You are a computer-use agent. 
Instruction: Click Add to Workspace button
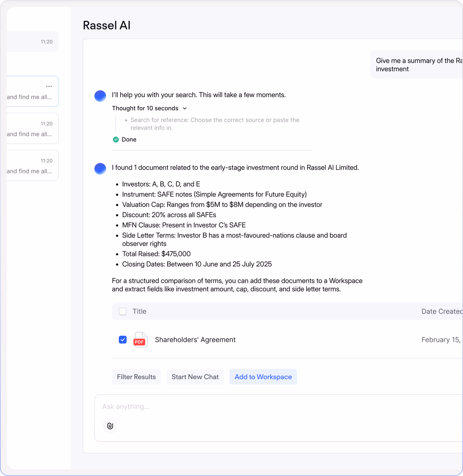(263, 377)
